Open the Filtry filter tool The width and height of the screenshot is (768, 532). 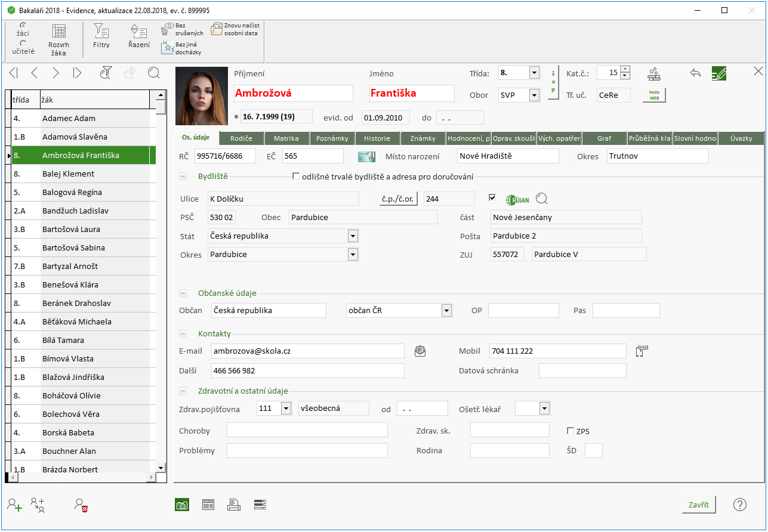click(101, 37)
